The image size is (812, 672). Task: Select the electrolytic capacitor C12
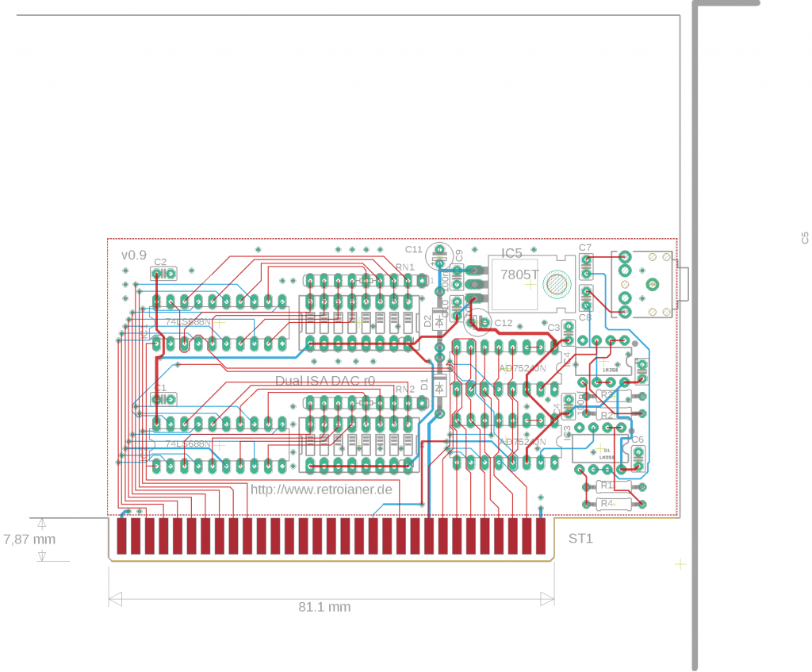(478, 321)
